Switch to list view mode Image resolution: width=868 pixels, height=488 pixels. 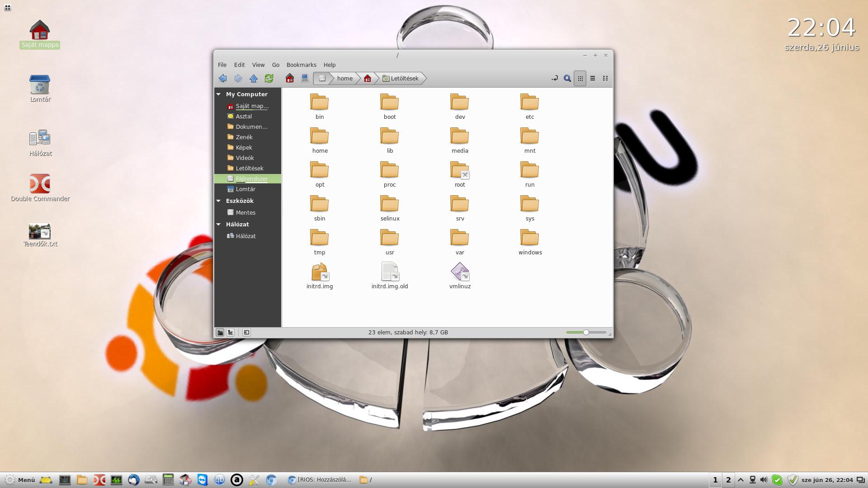tap(593, 79)
